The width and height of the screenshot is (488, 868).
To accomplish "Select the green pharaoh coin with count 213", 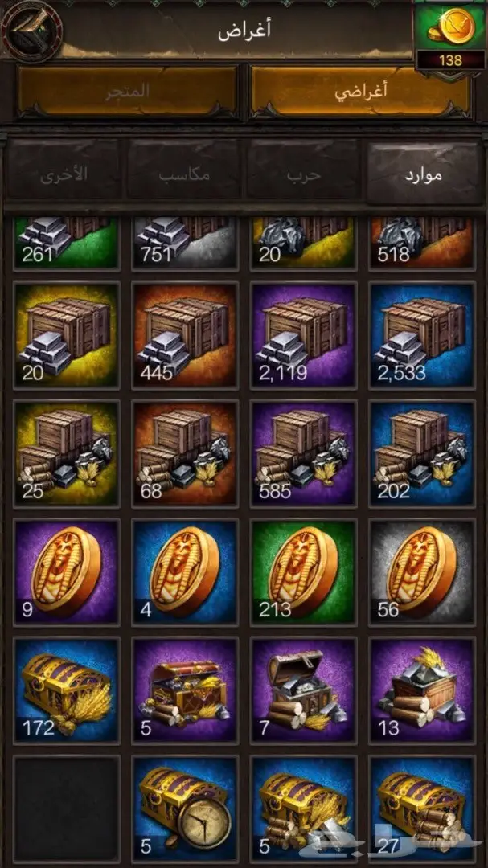I will 304,572.
